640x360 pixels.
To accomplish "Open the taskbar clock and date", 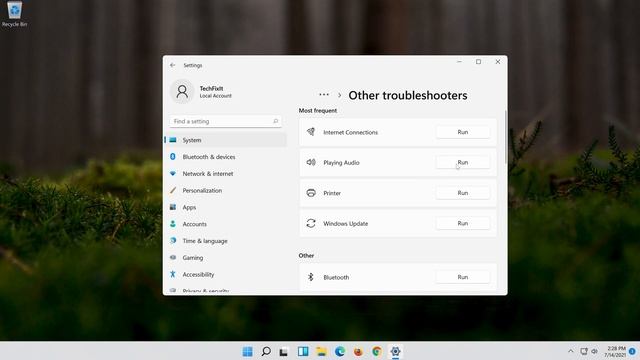I will tap(616, 351).
